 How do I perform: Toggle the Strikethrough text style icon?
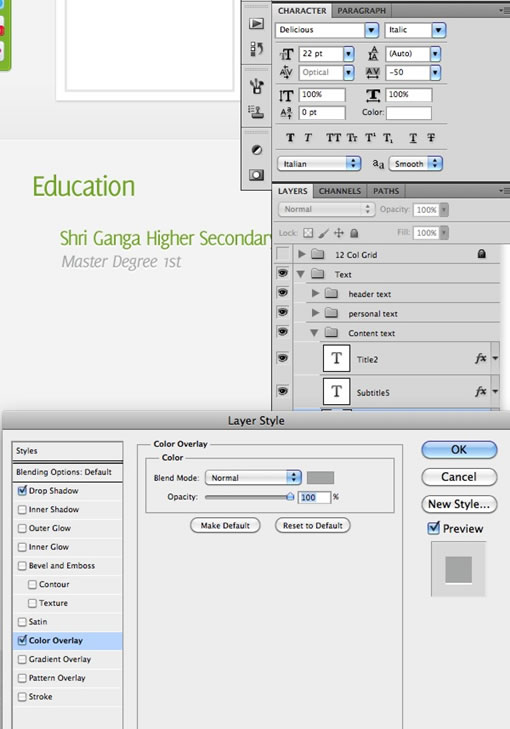click(x=431, y=138)
